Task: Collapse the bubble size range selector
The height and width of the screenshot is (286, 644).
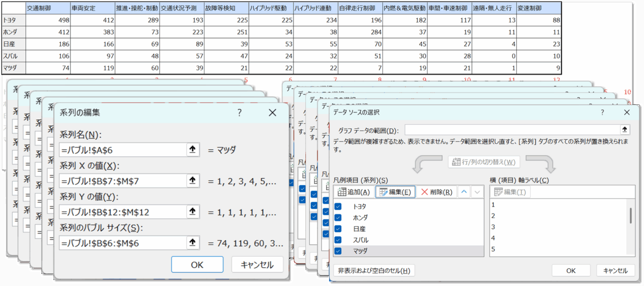Action: pos(192,243)
